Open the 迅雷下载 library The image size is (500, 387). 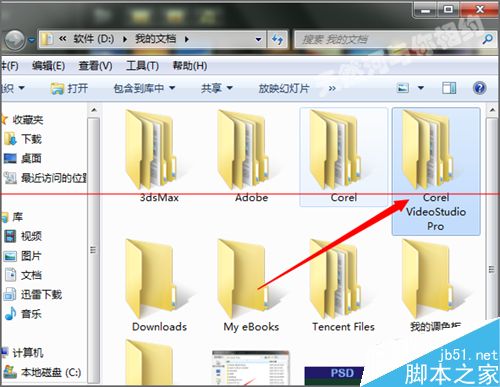tap(33, 294)
